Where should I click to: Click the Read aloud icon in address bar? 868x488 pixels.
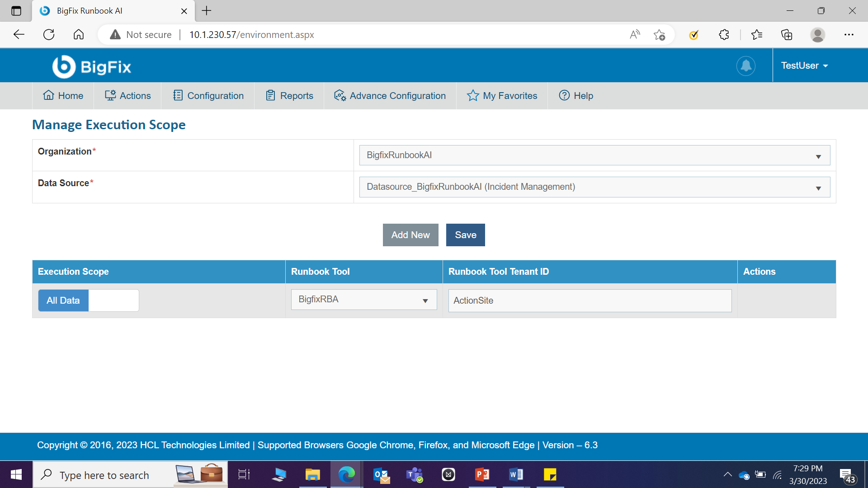[635, 35]
